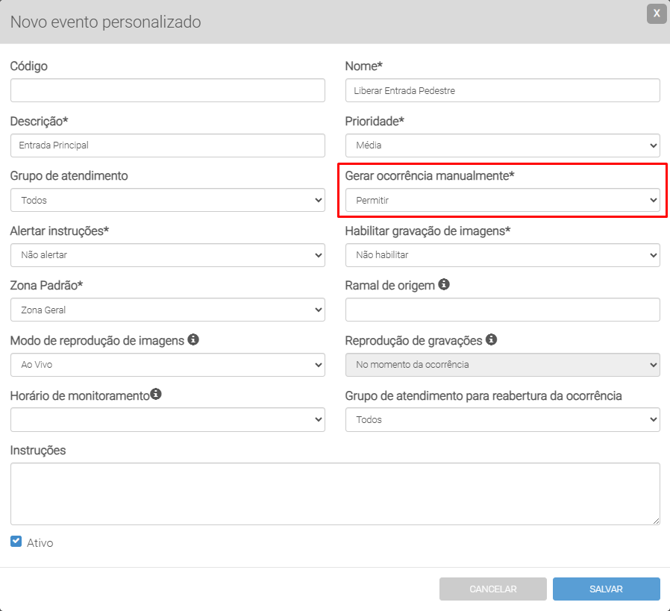Screen dimensions: 670x611
Task: Open Habilitar gravação de imagens dropdown
Action: point(502,255)
